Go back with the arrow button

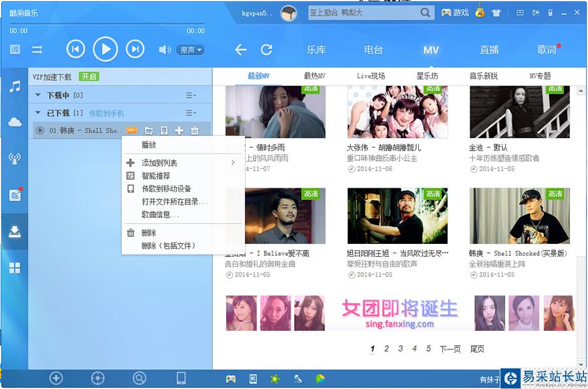240,50
